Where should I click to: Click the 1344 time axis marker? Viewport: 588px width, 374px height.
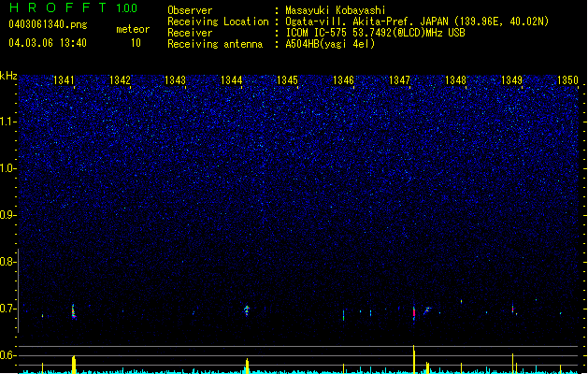point(232,80)
